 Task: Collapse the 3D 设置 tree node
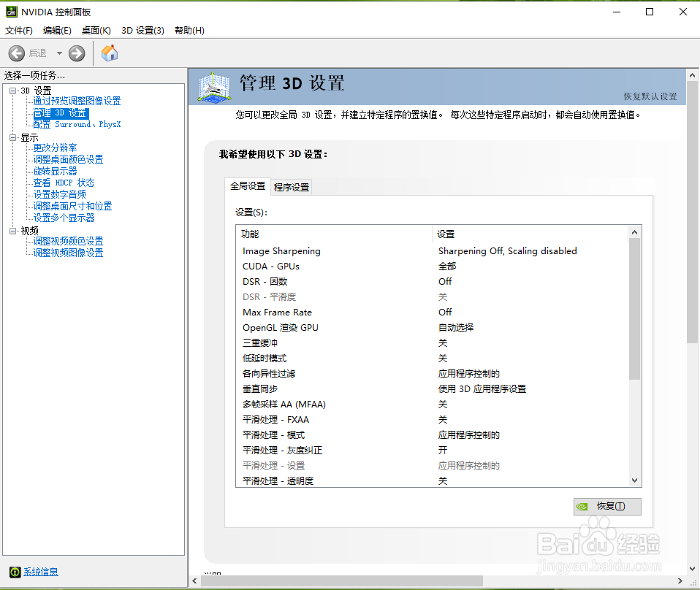[13, 91]
